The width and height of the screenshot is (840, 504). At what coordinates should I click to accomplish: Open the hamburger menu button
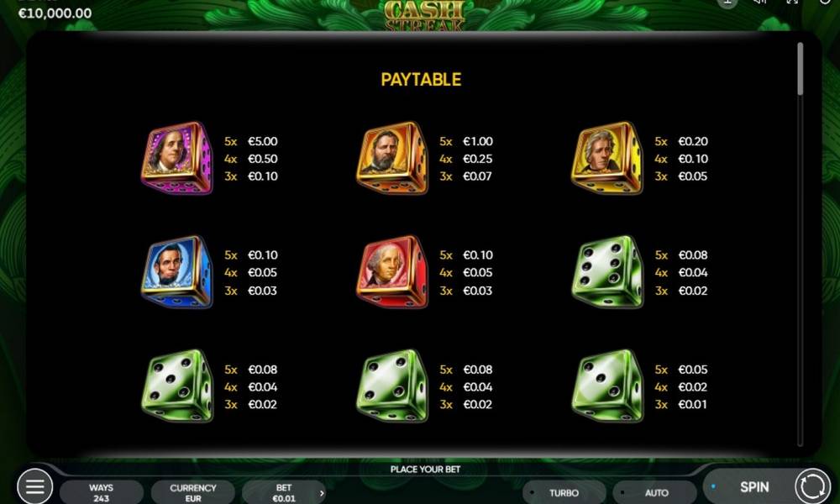click(x=34, y=487)
